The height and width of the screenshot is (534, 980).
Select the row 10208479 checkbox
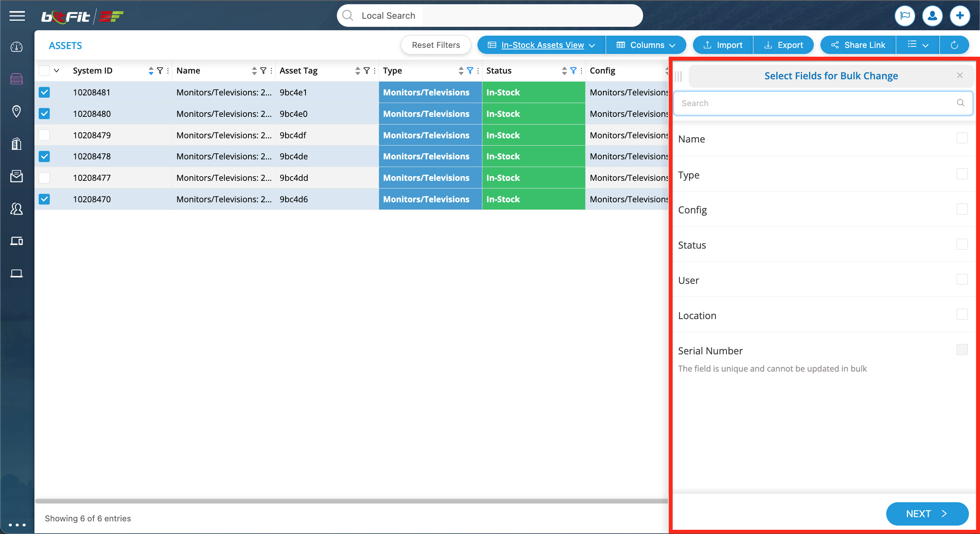tap(44, 135)
